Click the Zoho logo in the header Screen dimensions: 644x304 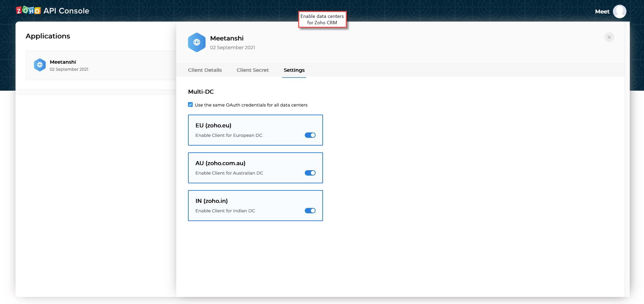pos(28,10)
